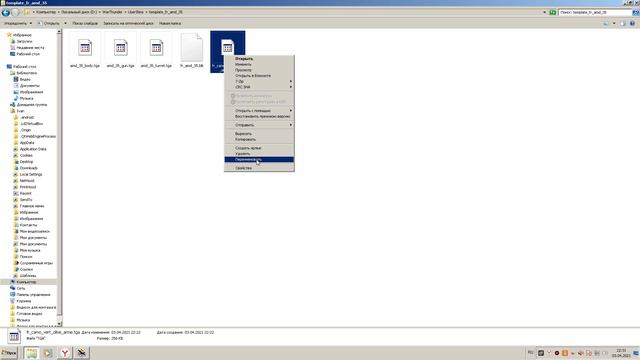Open the media player taskbar icon

[48, 353]
